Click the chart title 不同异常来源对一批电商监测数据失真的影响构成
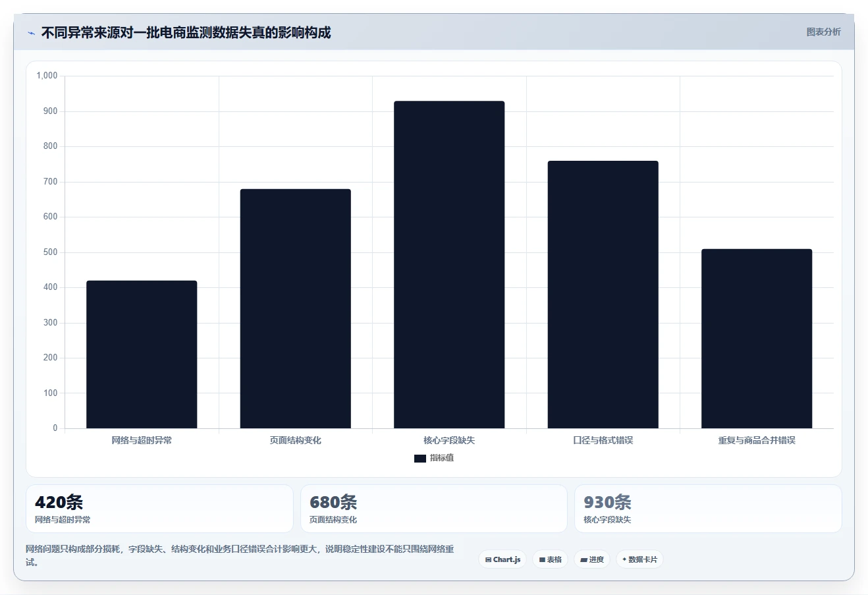Image resolution: width=868 pixels, height=595 pixels. 186,33
